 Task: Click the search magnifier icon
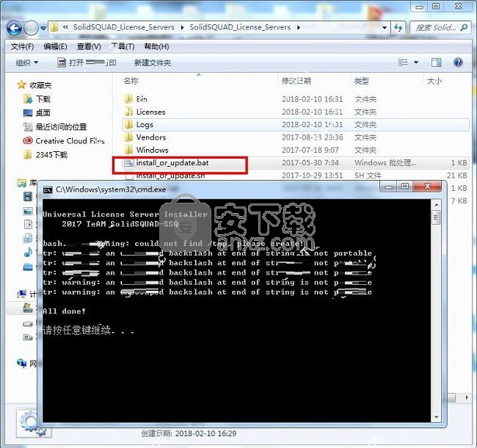coord(464,28)
